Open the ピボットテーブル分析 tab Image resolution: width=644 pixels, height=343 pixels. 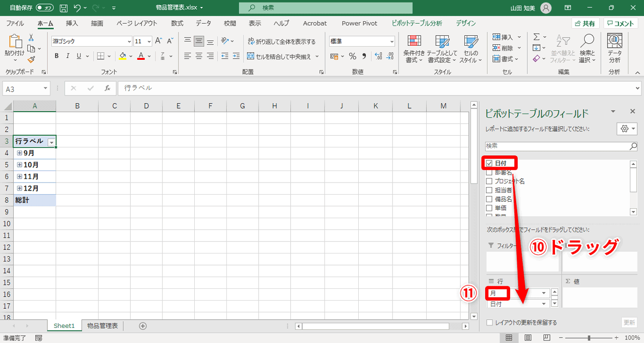(417, 23)
